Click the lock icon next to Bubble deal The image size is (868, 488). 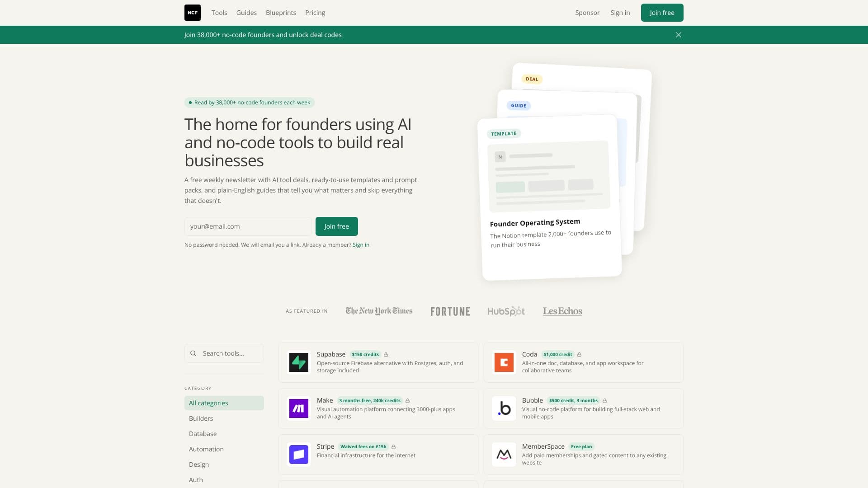[x=605, y=401]
